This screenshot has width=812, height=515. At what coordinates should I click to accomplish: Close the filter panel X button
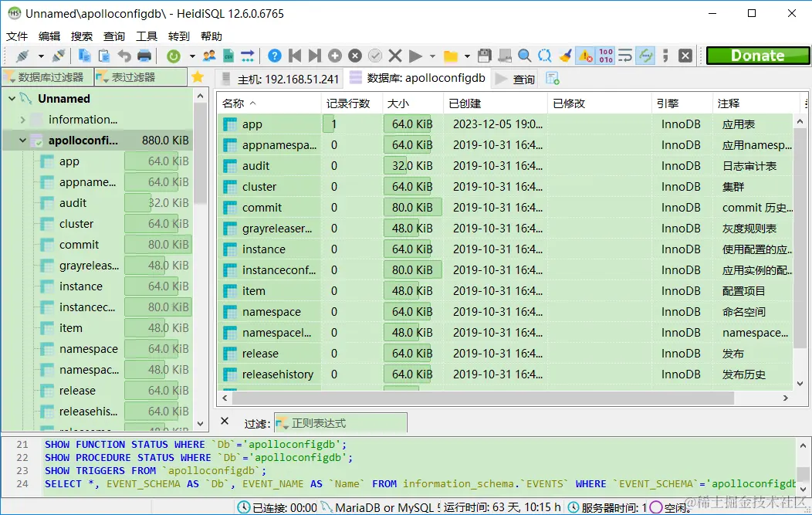click(x=225, y=421)
